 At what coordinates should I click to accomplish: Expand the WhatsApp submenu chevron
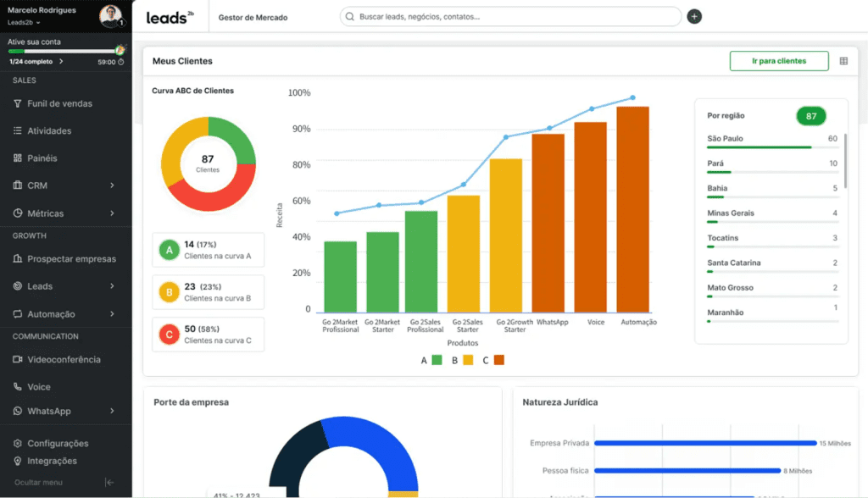click(113, 411)
